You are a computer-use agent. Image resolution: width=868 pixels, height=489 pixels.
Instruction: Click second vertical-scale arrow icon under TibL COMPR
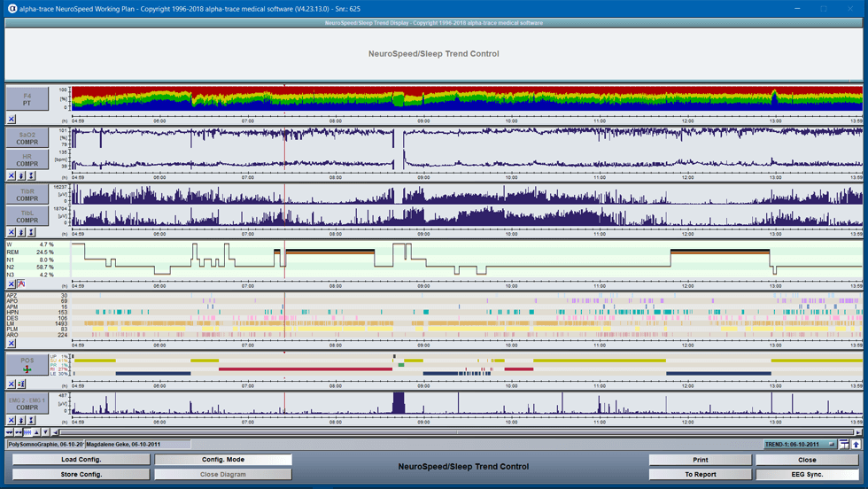click(32, 233)
